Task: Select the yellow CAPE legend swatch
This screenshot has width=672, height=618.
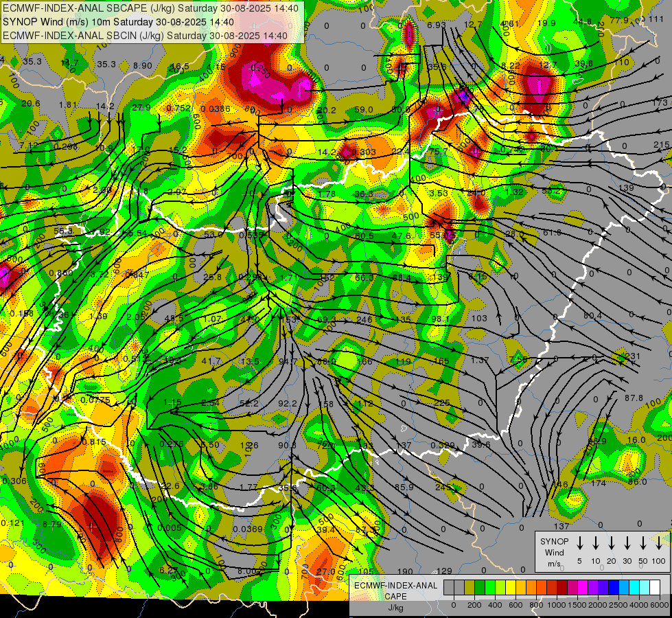Action: pyautogui.click(x=511, y=587)
